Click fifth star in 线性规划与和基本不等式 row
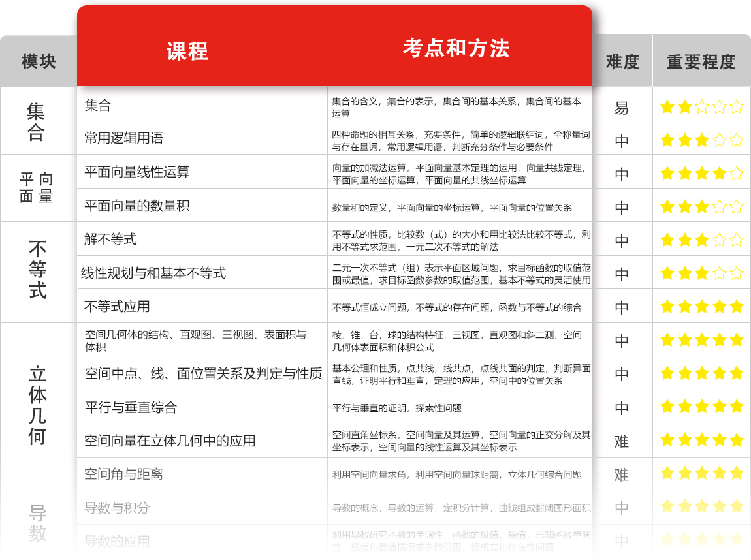This screenshot has width=751, height=560. coord(737,273)
